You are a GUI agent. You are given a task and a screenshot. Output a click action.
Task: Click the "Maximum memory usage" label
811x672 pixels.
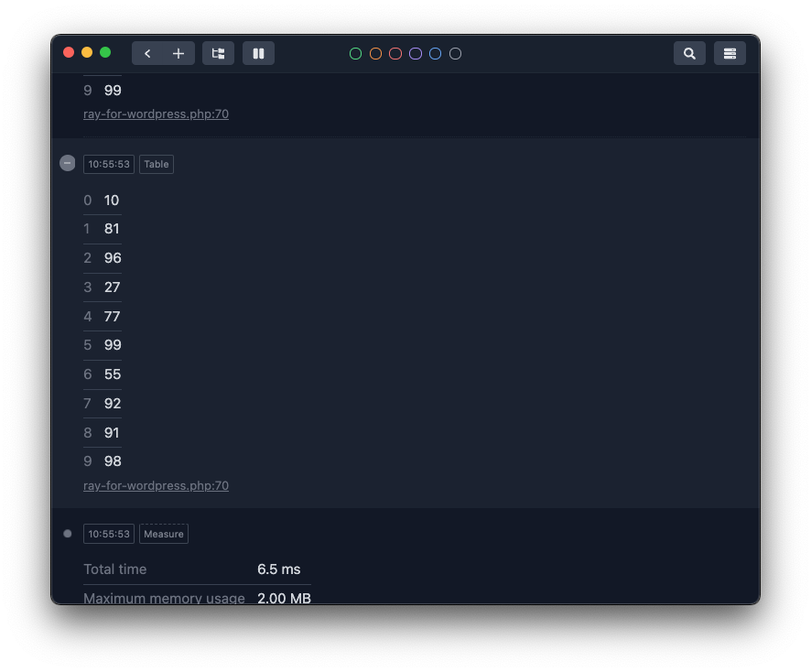click(x=164, y=598)
